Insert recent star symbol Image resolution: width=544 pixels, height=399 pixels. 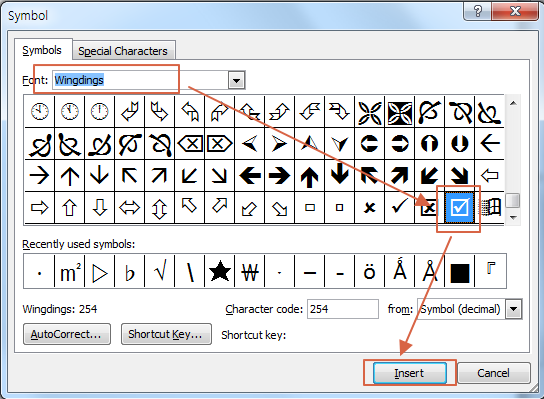pos(219,271)
